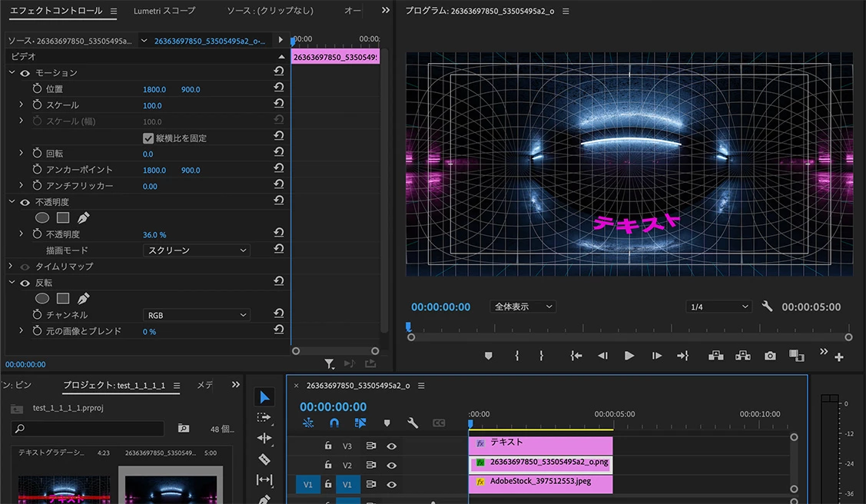Select the Ripple Edit tool
This screenshot has width=866, height=504.
pyautogui.click(x=264, y=438)
